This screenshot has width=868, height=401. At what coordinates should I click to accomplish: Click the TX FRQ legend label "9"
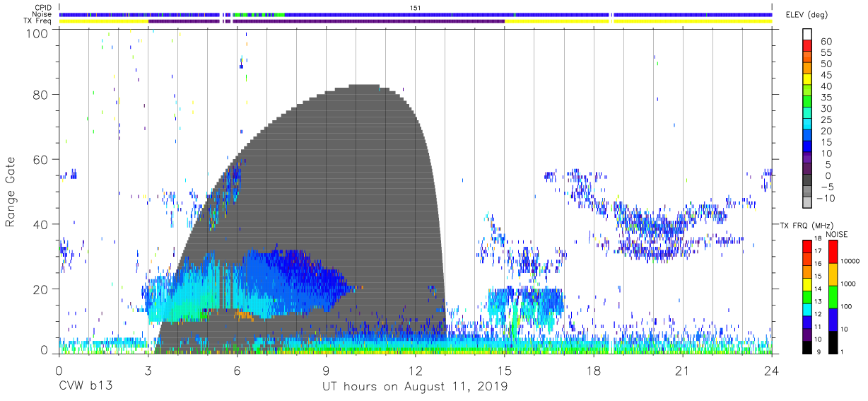point(818,351)
